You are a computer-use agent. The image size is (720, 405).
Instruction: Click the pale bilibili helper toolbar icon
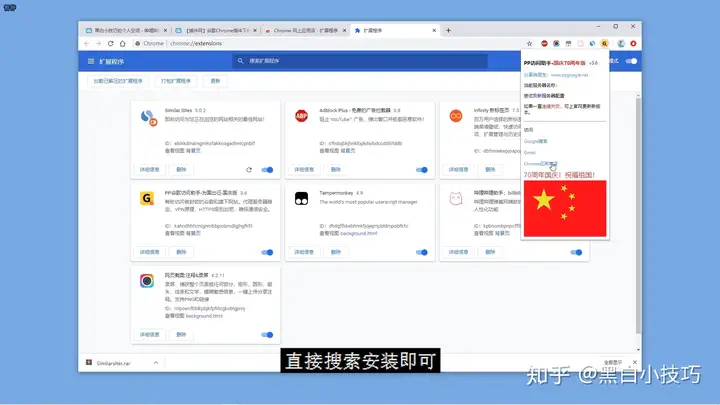pyautogui.click(x=580, y=44)
